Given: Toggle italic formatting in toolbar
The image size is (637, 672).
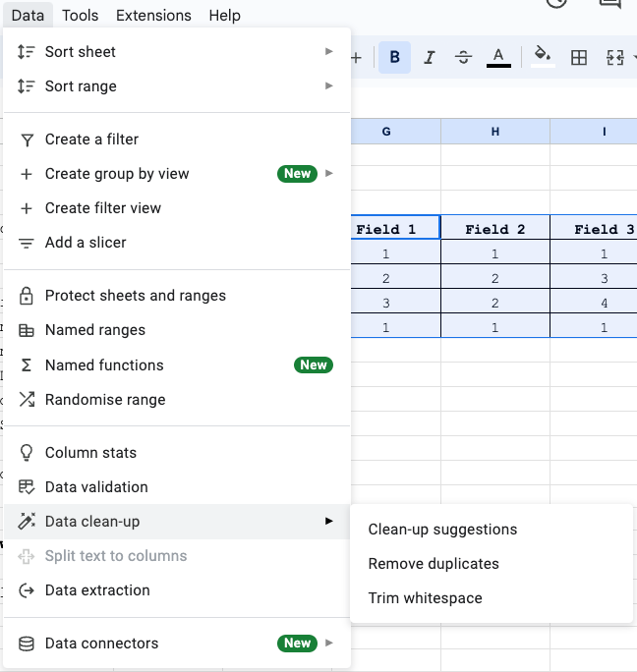Looking at the screenshot, I should [x=429, y=57].
